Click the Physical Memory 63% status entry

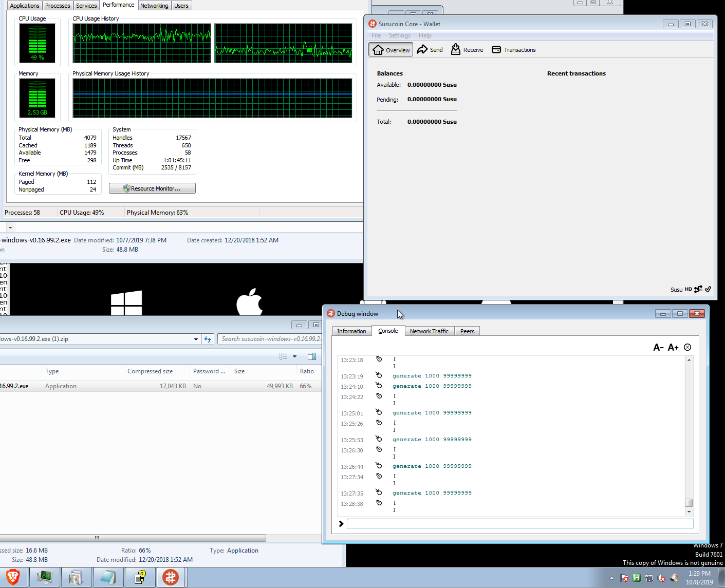[157, 213]
